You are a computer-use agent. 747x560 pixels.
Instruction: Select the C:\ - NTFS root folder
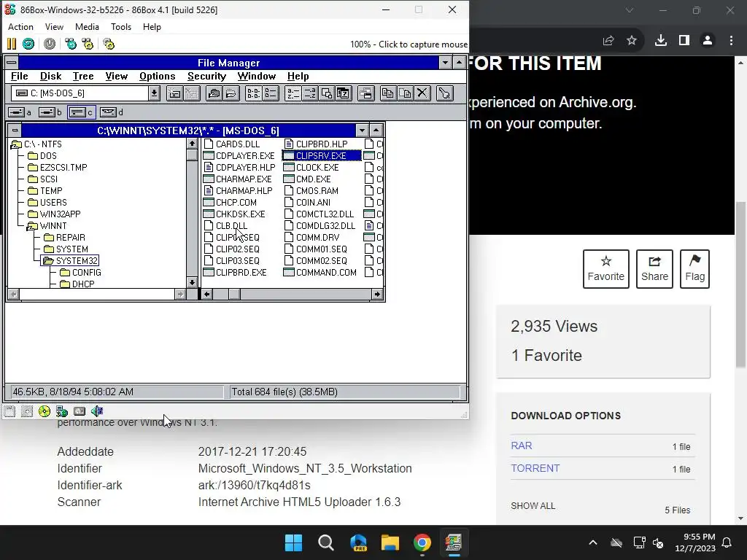point(36,144)
